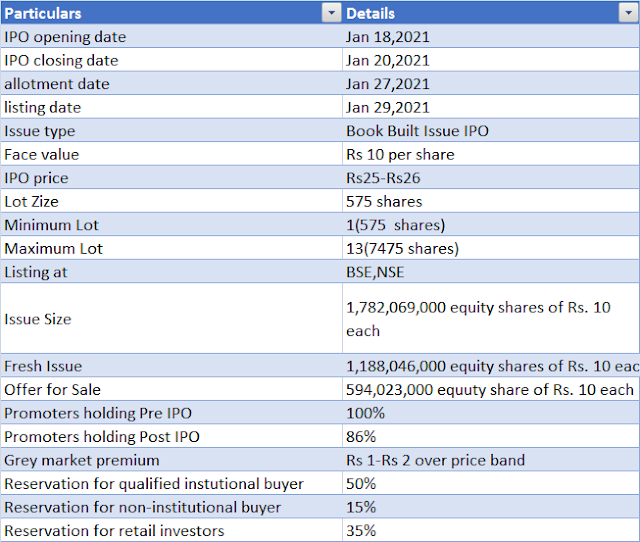Click the 'Jan 27,2021' cell
The height and width of the screenshot is (542, 640).
(491, 84)
